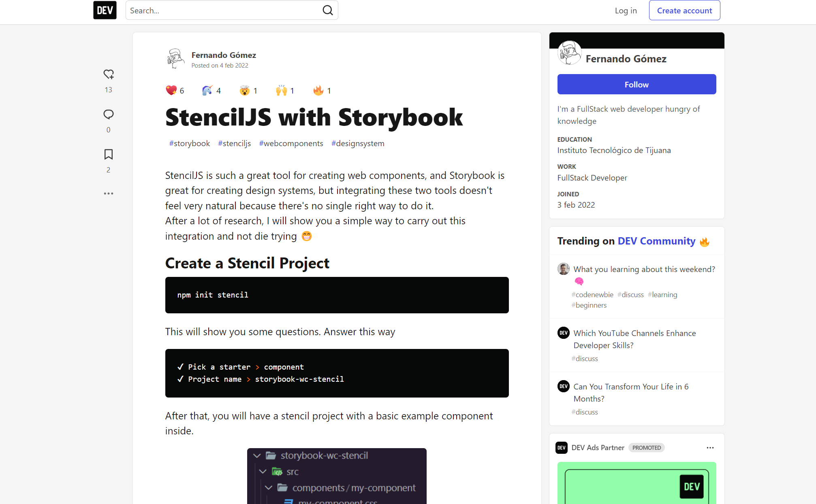Click the 'Create a Stencil Project' heading

coord(247,263)
